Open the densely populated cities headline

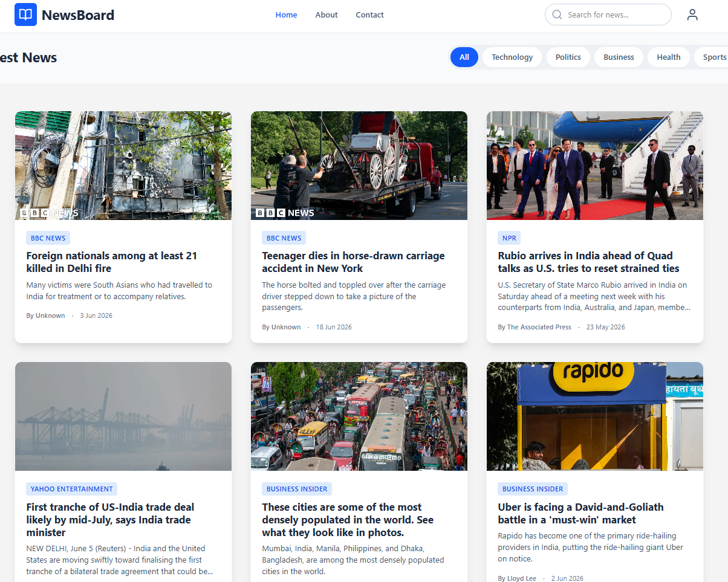pos(348,520)
